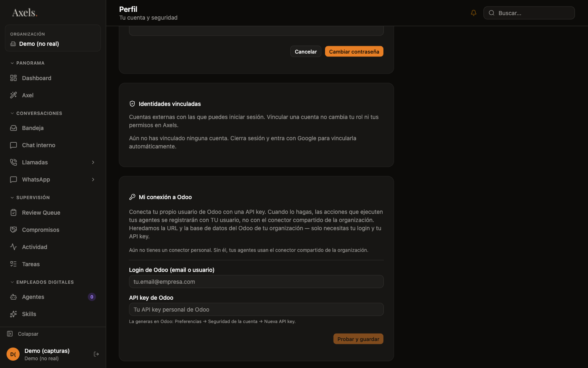
Task: Click Colapsar to collapse sidebar
Action: coord(23,334)
